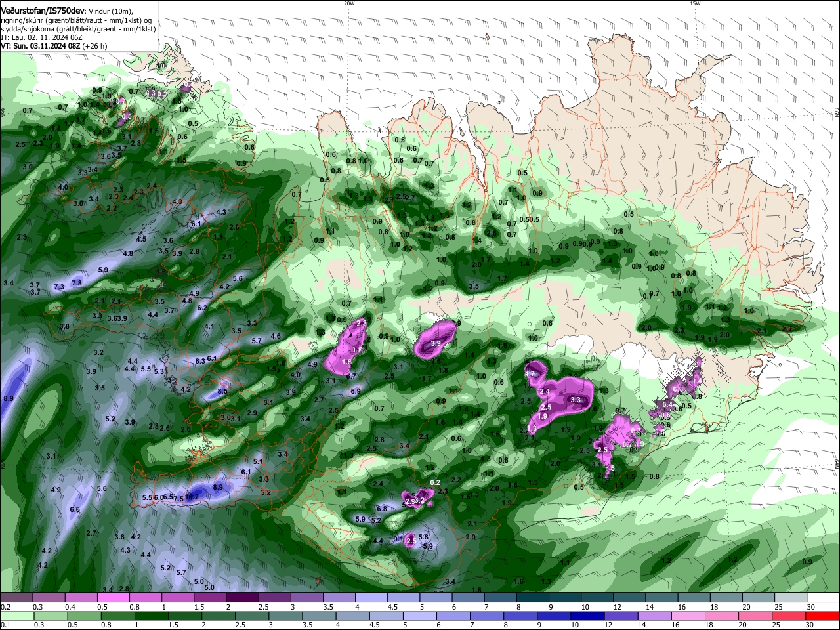Select the lavender swatch above the upper-row 4 label
This screenshot has width=840, height=630.
[x=371, y=598]
